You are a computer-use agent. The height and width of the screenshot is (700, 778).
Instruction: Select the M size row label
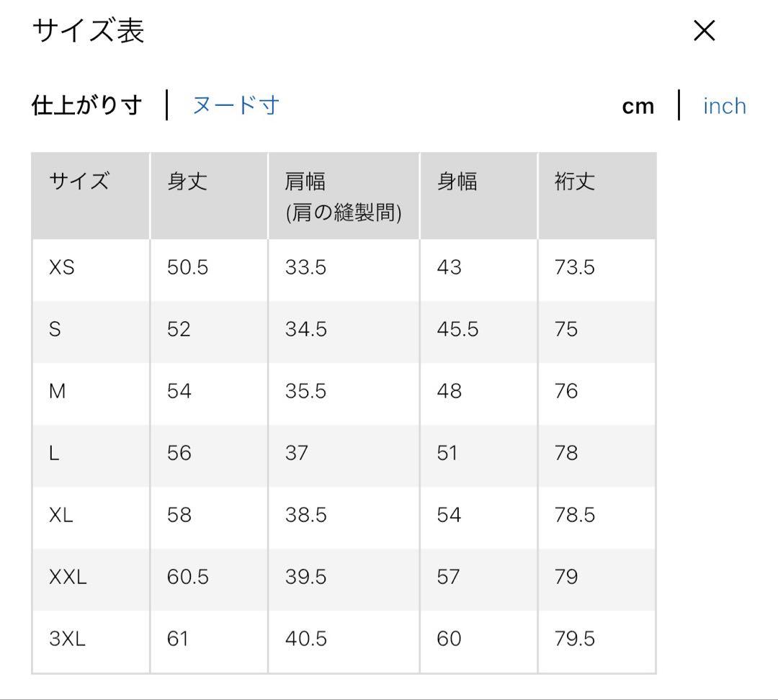57,392
